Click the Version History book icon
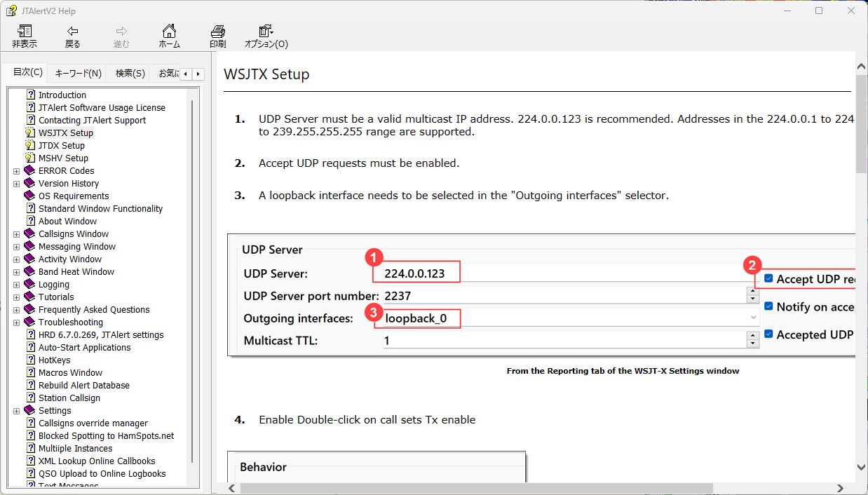Image resolution: width=868 pixels, height=495 pixels. tap(29, 183)
